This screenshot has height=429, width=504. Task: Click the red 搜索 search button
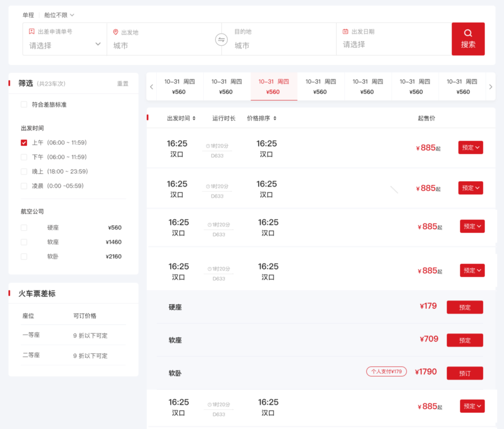(x=468, y=39)
